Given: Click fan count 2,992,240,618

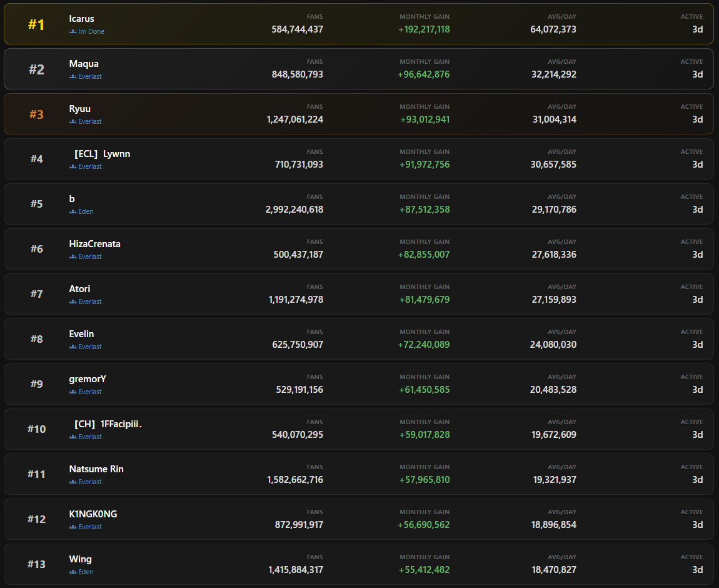Looking at the screenshot, I should point(294,210).
